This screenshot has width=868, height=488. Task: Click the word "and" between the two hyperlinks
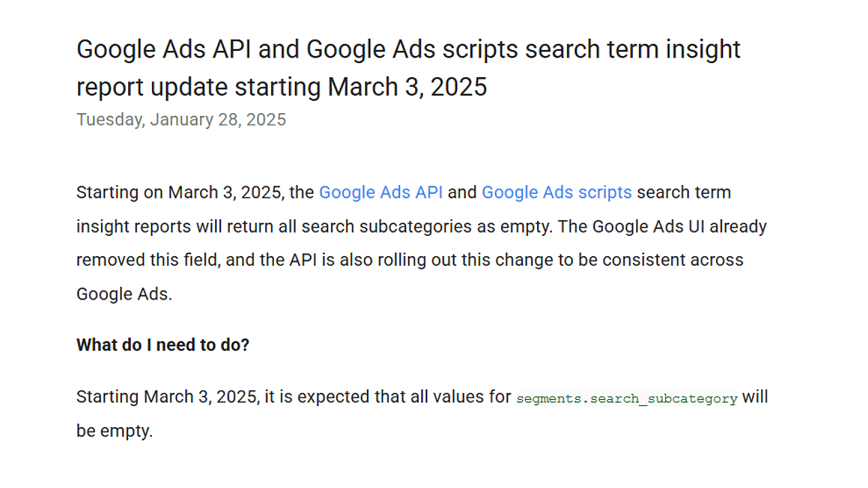point(462,192)
